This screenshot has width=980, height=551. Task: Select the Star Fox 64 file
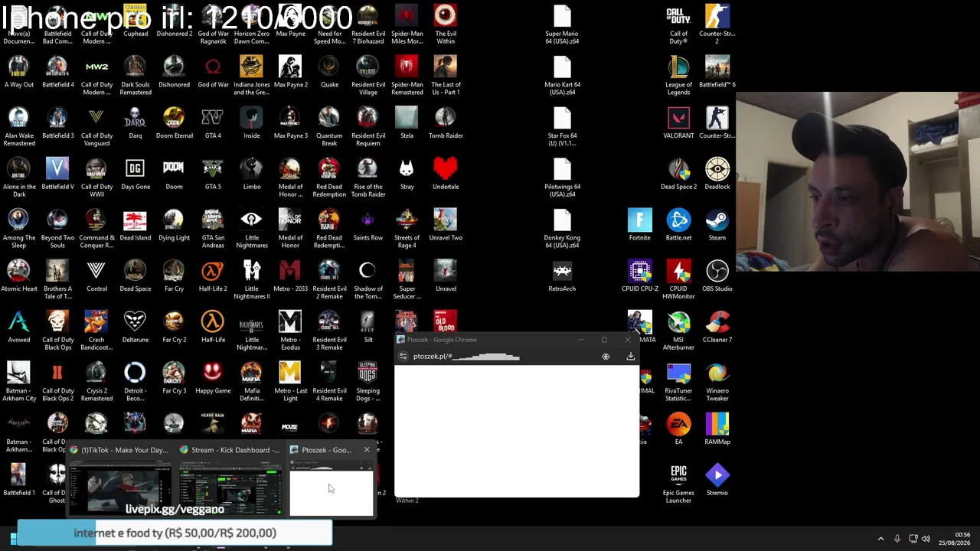[x=562, y=126]
